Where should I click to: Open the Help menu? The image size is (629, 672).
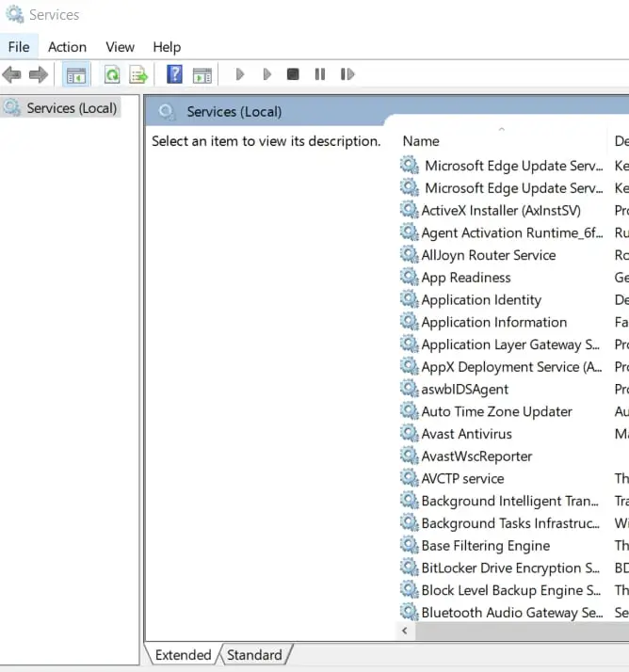[x=167, y=47]
